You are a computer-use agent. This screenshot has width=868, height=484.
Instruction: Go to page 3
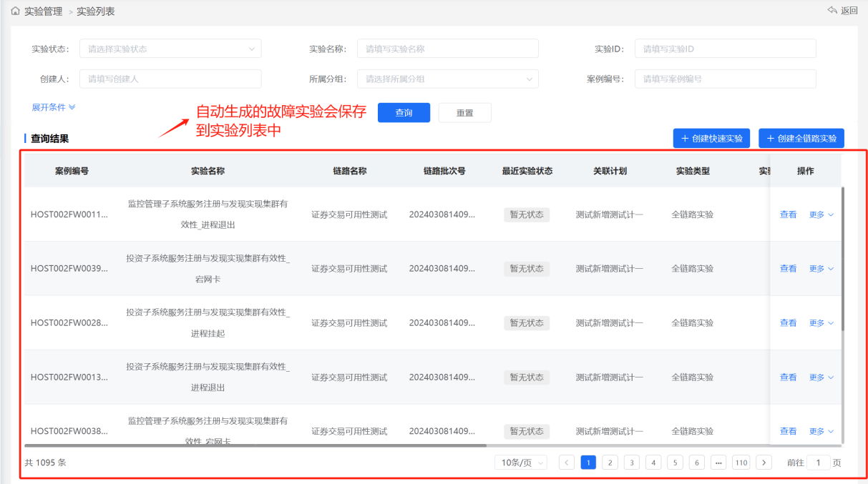(x=632, y=463)
